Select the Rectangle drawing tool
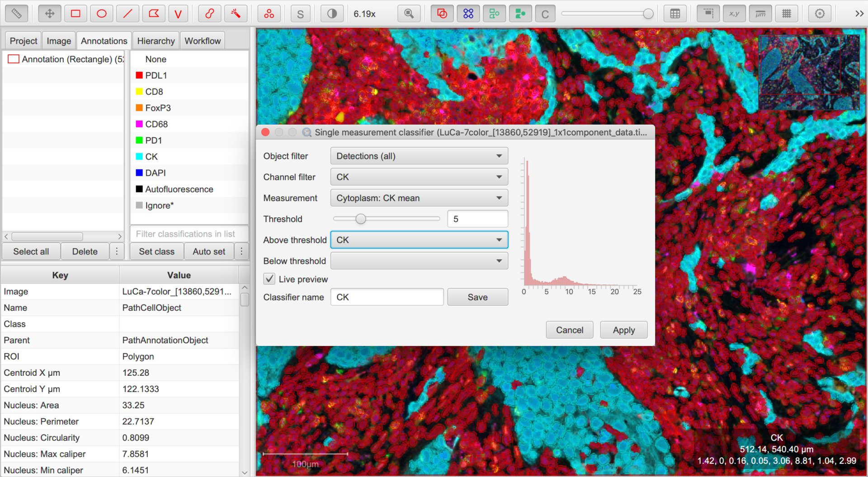The image size is (868, 477). 75,14
